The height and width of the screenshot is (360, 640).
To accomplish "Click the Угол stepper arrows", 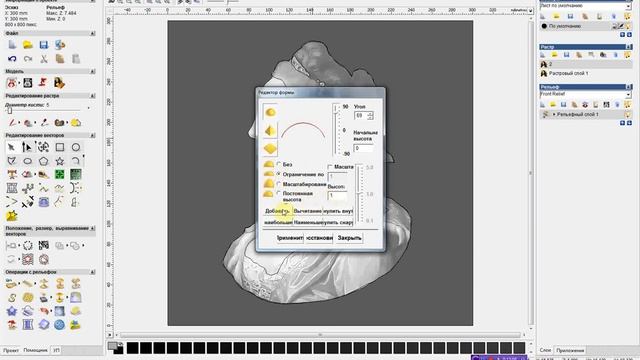I will pyautogui.click(x=370, y=116).
